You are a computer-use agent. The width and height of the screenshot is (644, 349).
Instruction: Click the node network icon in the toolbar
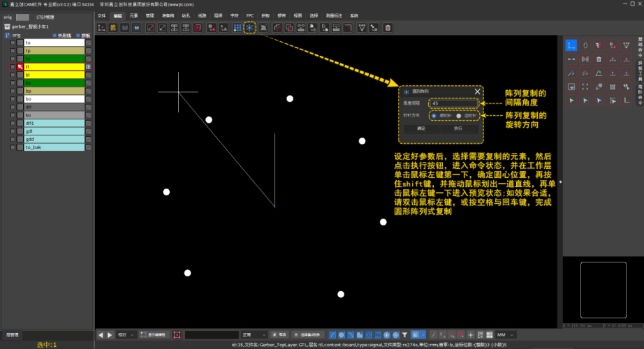click(x=362, y=28)
